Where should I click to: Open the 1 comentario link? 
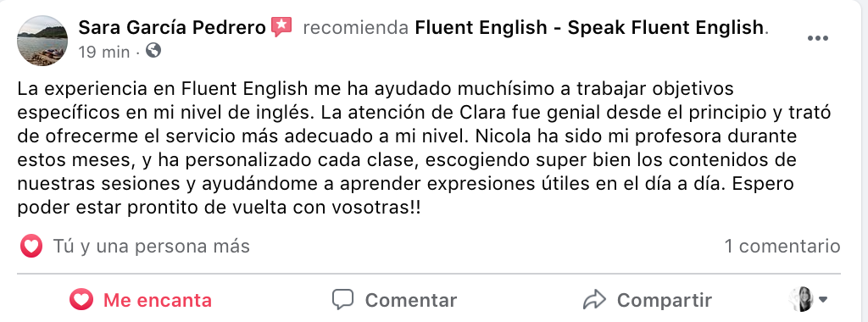(x=782, y=247)
